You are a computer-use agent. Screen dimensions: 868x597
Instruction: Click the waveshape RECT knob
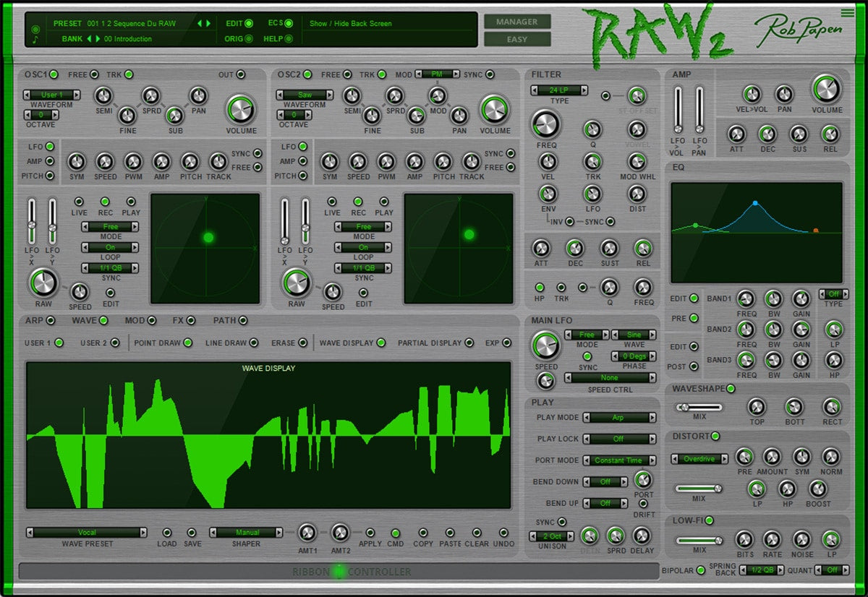[x=832, y=406]
